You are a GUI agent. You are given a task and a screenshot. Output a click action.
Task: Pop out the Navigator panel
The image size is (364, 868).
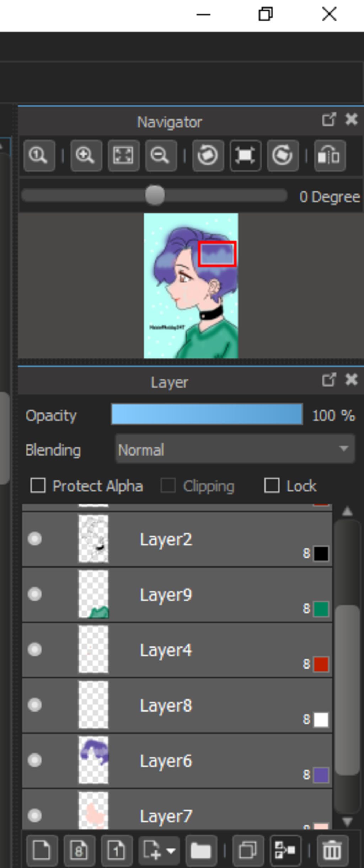tap(329, 120)
